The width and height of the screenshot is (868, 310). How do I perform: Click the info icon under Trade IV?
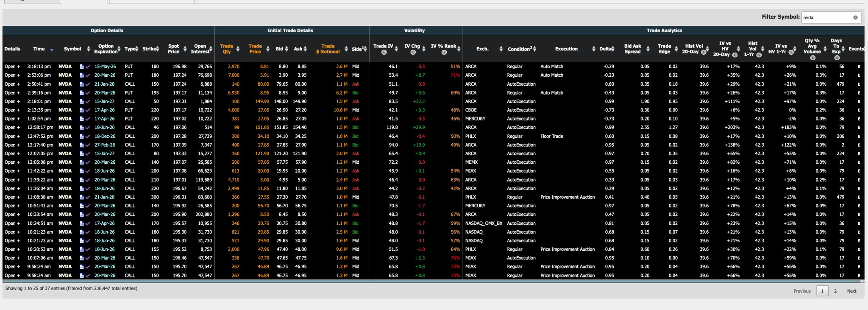(384, 53)
